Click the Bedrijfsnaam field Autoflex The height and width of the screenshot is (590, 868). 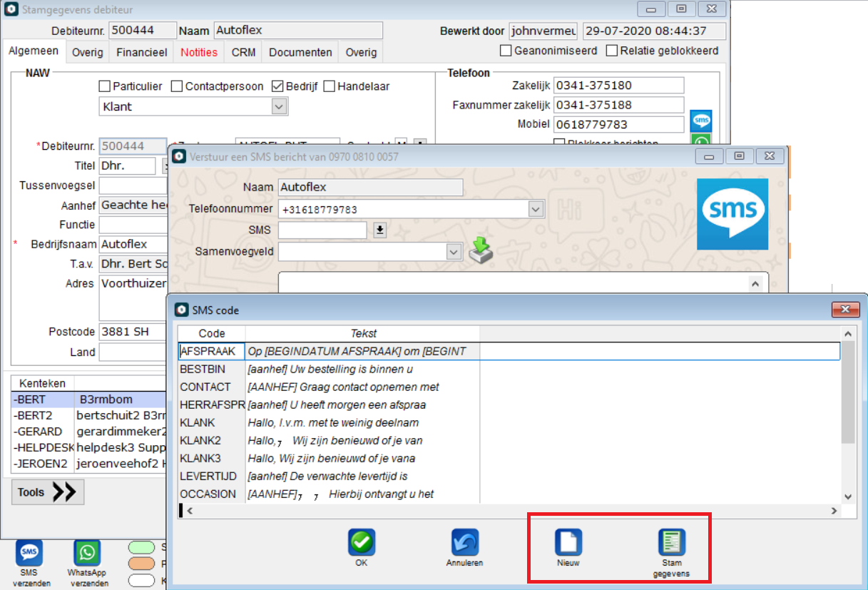coord(133,244)
